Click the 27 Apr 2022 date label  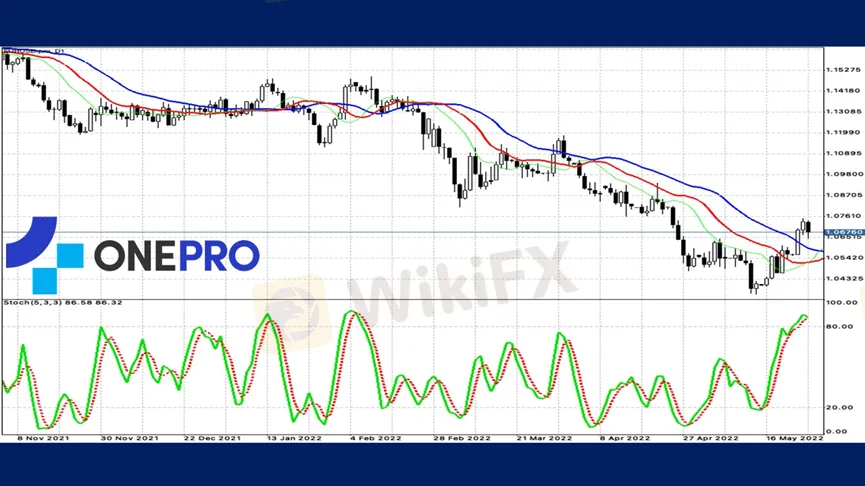click(x=710, y=438)
